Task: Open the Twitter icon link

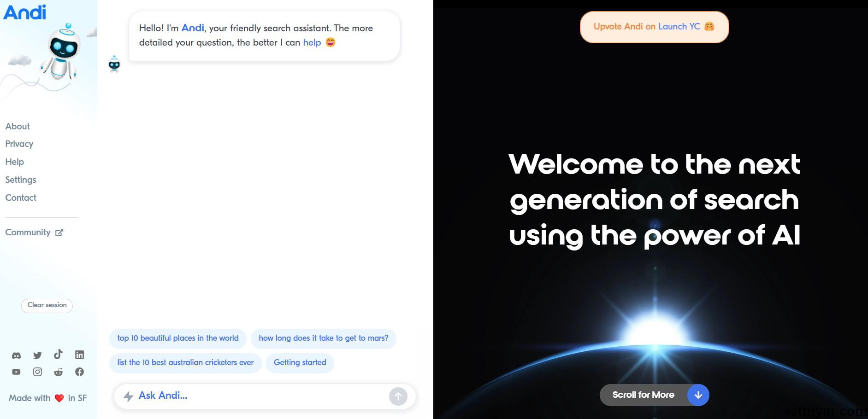Action: point(37,355)
